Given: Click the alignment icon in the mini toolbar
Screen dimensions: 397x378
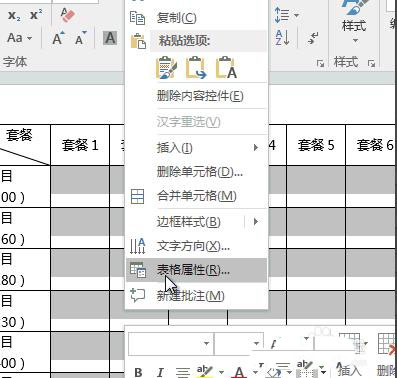Looking at the screenshot, I should point(183,372).
